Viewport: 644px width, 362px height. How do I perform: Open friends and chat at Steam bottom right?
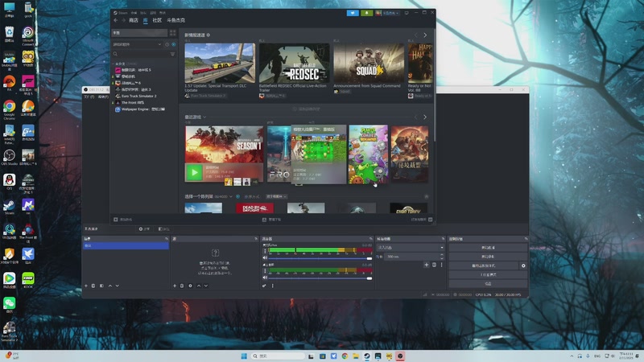coord(422,220)
